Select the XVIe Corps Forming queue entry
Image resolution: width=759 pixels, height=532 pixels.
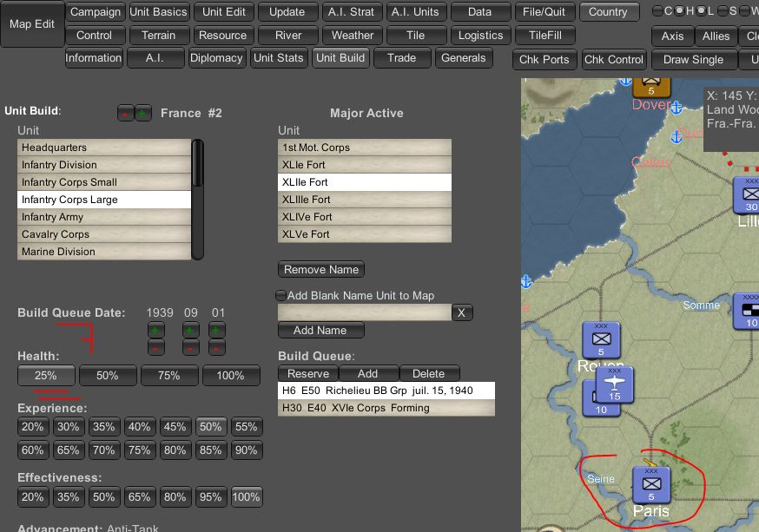386,408
